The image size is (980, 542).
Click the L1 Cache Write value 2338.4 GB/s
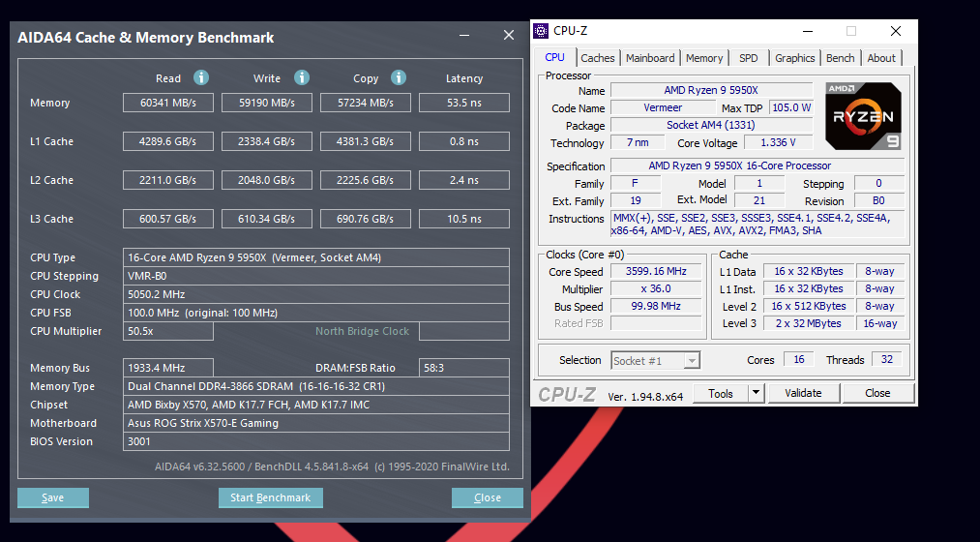267,141
